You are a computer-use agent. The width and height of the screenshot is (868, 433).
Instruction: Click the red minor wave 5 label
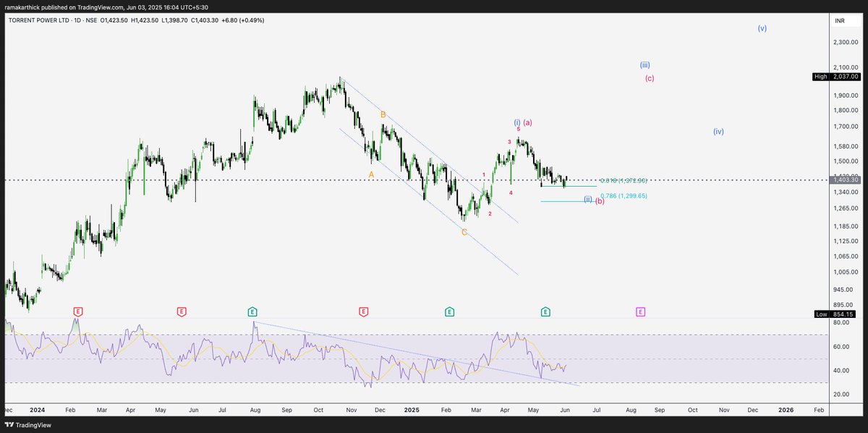[x=519, y=129]
